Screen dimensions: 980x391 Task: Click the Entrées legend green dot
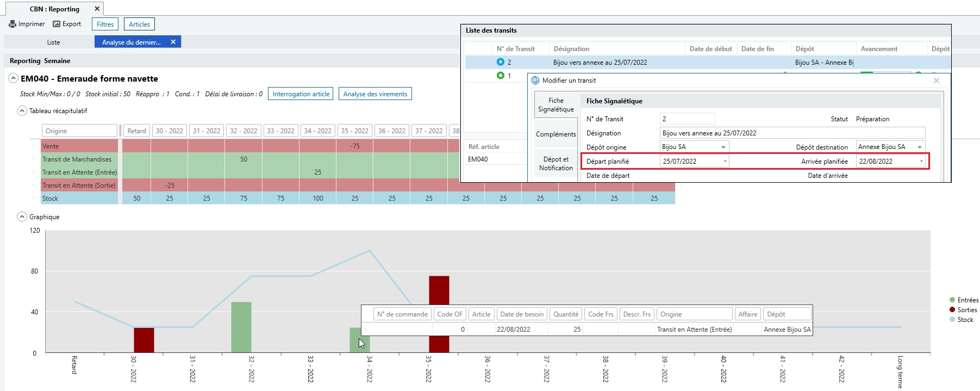[952, 300]
